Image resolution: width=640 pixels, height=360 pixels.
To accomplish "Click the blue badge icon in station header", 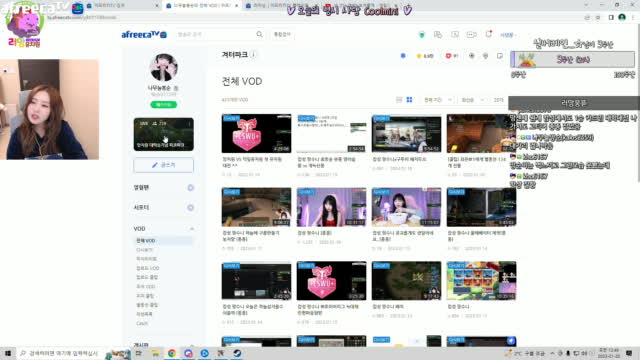I will click(x=403, y=56).
